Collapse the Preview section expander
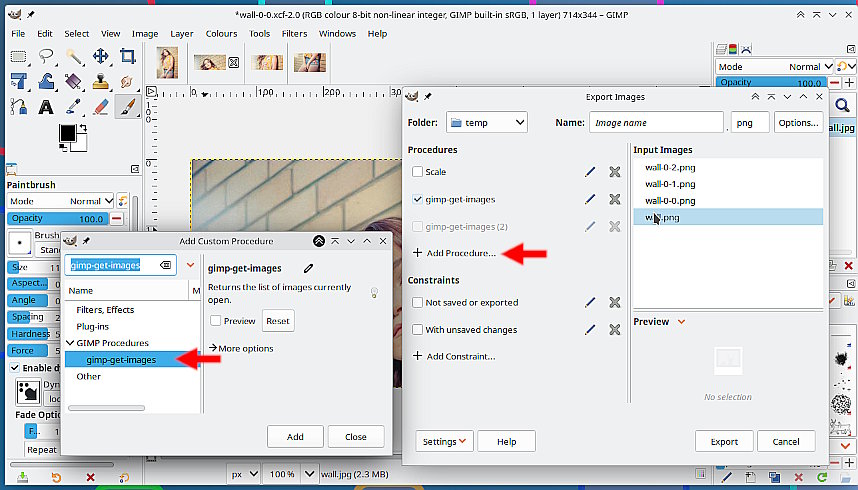Screen dimensions: 858x490 681,321
